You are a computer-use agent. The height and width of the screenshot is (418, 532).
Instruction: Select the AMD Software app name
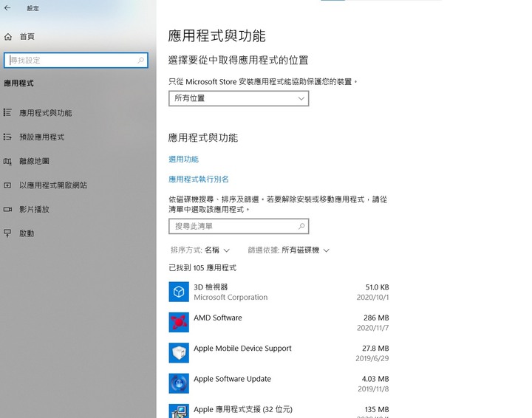tap(218, 318)
